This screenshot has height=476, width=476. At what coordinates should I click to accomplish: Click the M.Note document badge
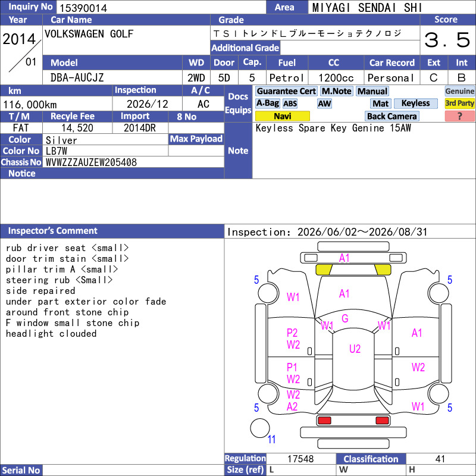pos(336,91)
